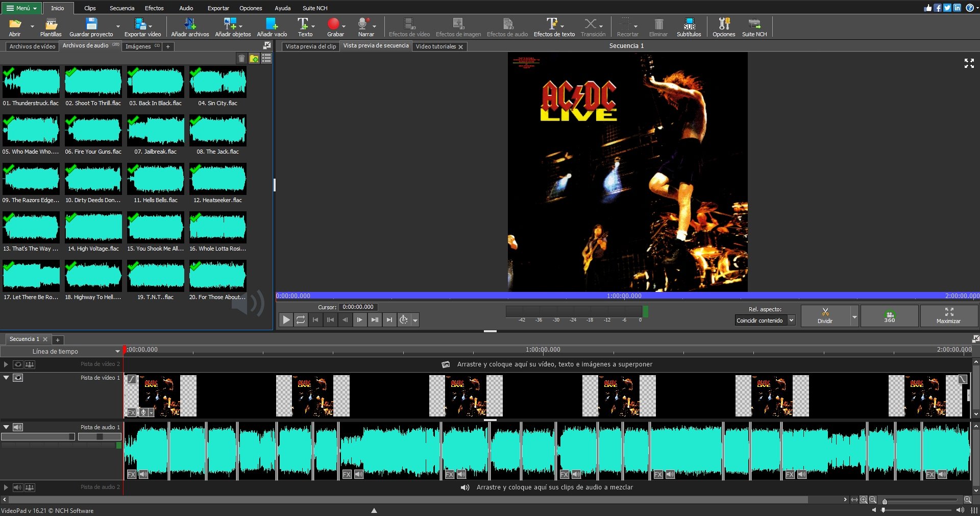Click the new folder icon in the bin
The image size is (980, 516).
point(254,58)
